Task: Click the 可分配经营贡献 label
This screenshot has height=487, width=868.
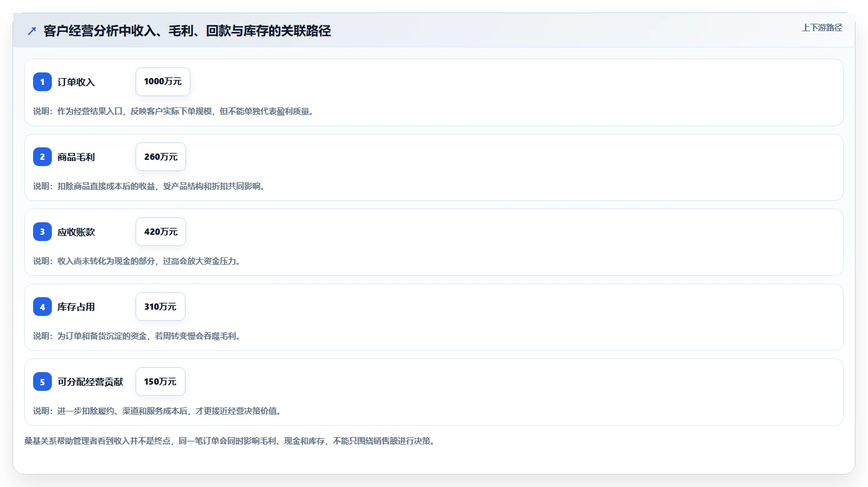Action: (91, 381)
